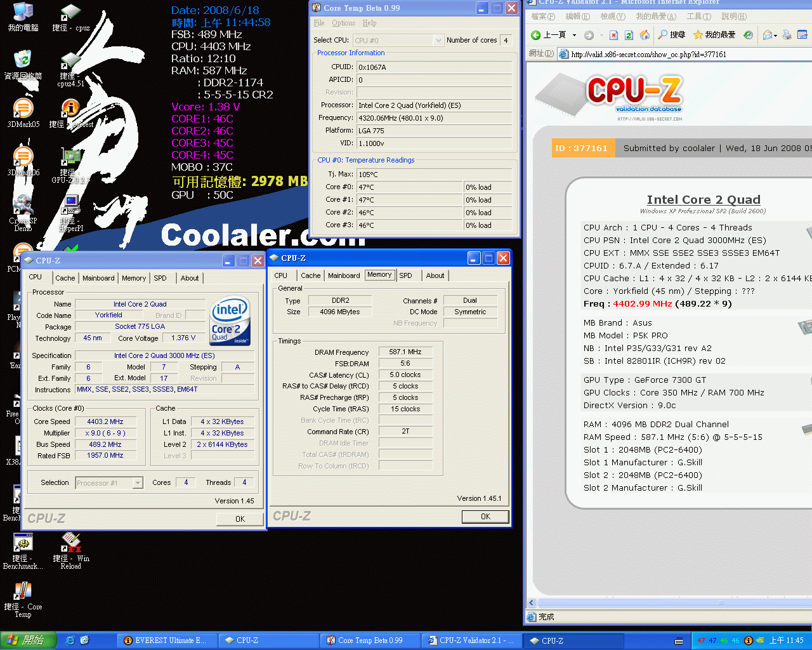Viewport: 812px width, 650px height.
Task: Select CPU tab in the Memory CPU-Z window
Action: (281, 275)
